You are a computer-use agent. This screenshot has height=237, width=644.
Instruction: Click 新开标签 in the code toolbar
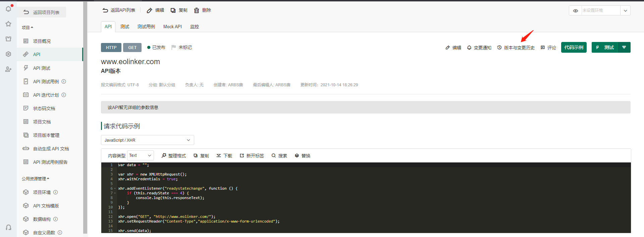tap(252, 156)
